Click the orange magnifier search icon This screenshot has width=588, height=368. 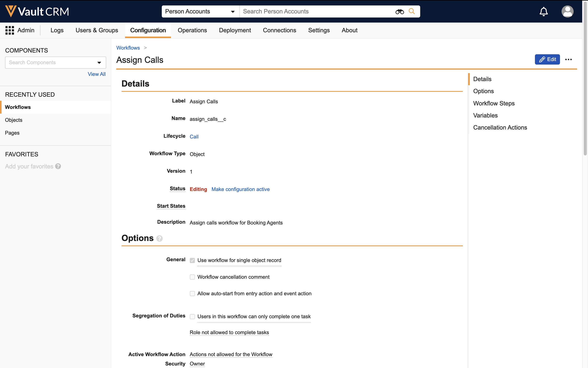click(411, 11)
